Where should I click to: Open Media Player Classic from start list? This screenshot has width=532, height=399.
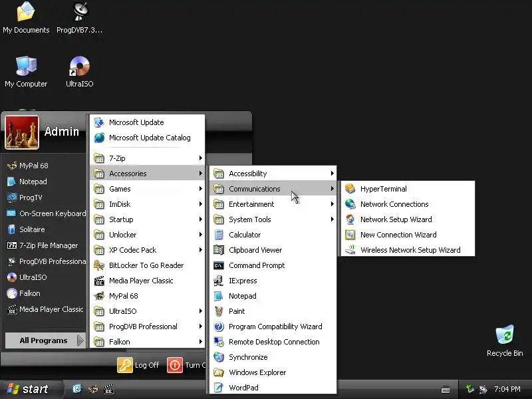click(x=45, y=309)
